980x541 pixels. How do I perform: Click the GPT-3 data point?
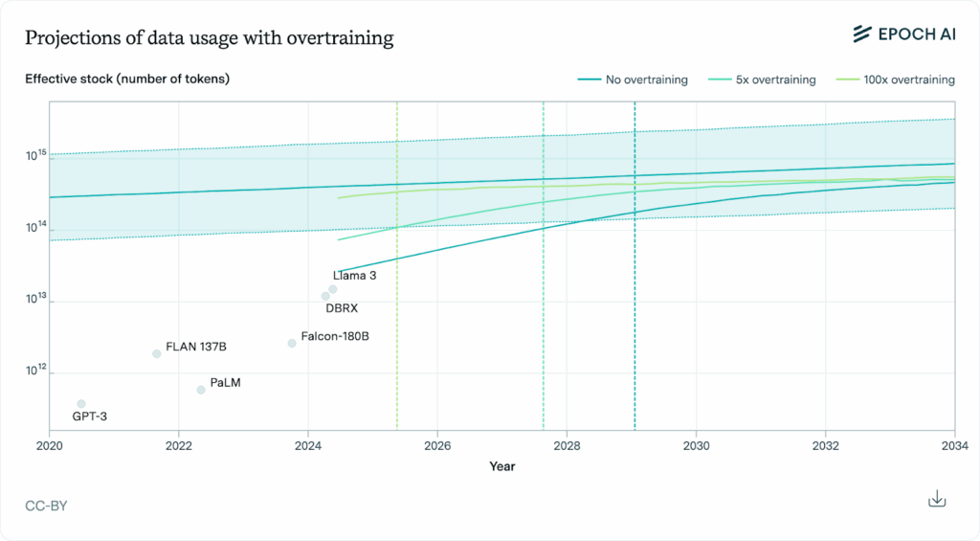click(81, 404)
